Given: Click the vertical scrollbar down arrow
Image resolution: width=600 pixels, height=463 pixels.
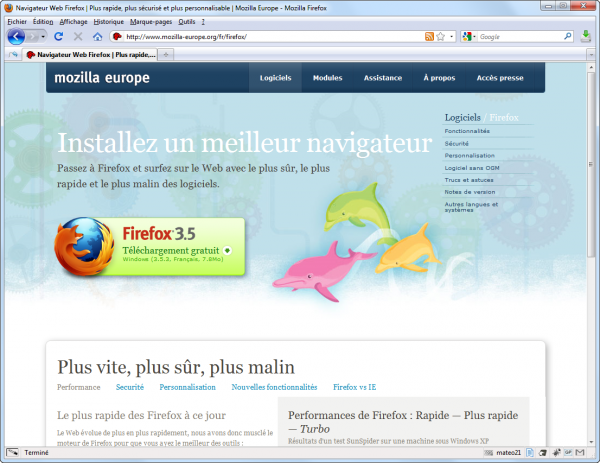Looking at the screenshot, I should pyautogui.click(x=591, y=442).
